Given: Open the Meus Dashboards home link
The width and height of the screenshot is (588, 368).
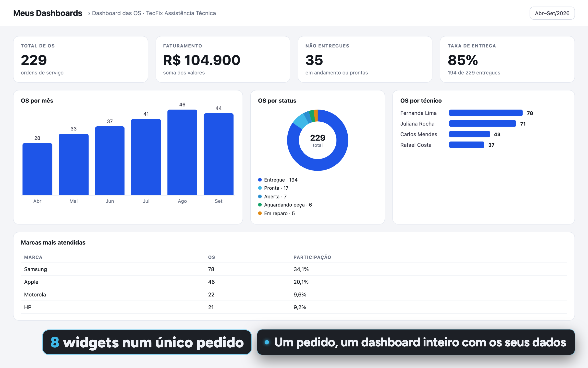Looking at the screenshot, I should point(48,13).
